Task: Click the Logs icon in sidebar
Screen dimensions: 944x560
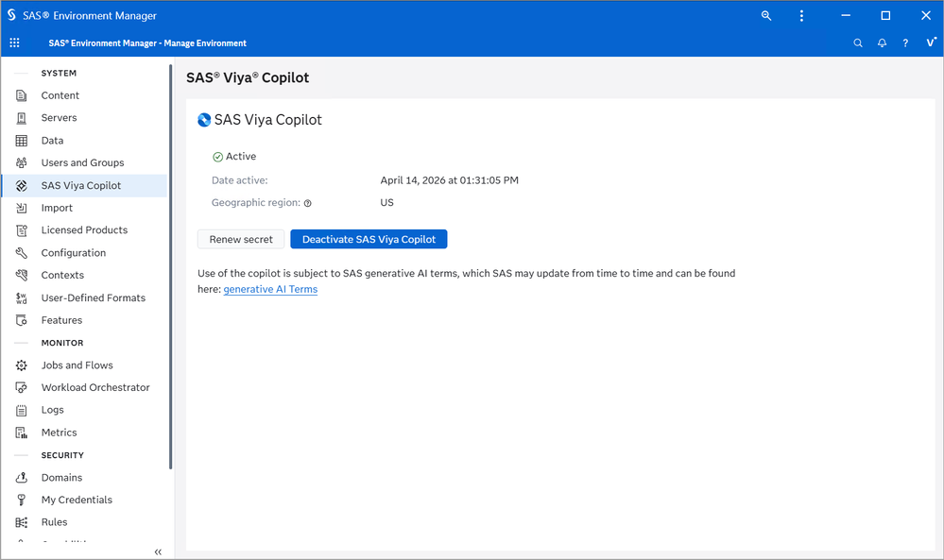Action: coord(21,410)
